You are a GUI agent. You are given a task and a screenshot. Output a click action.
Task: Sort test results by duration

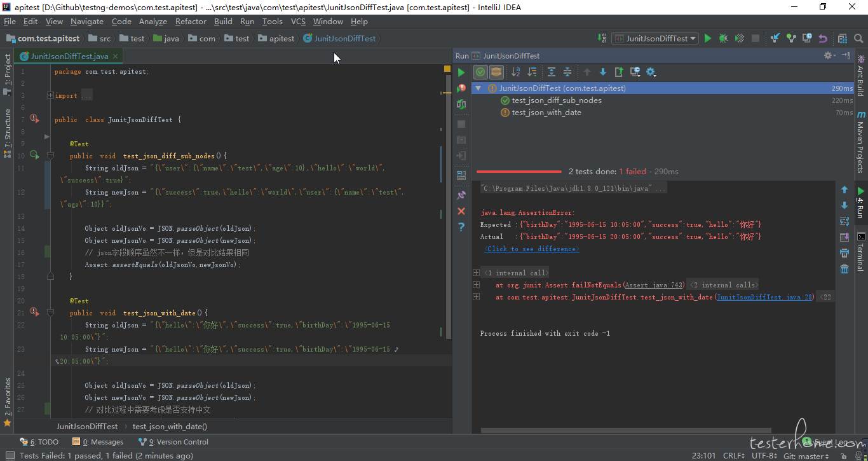coord(532,72)
